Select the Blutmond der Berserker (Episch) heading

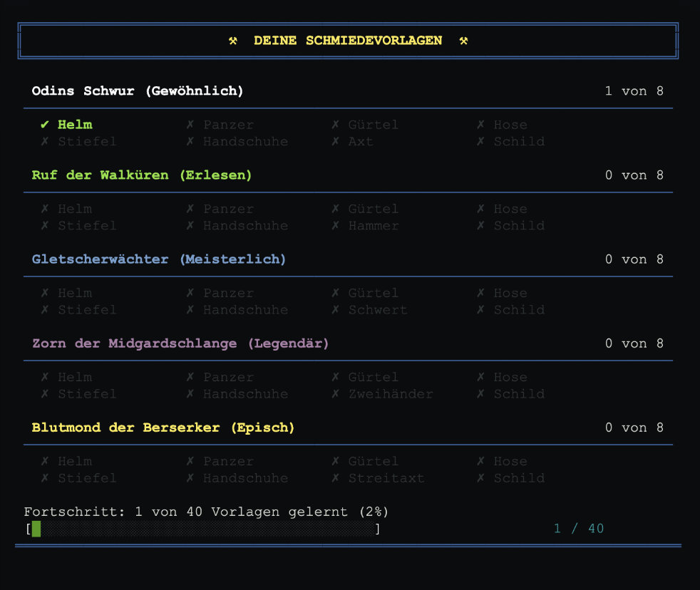pos(163,428)
